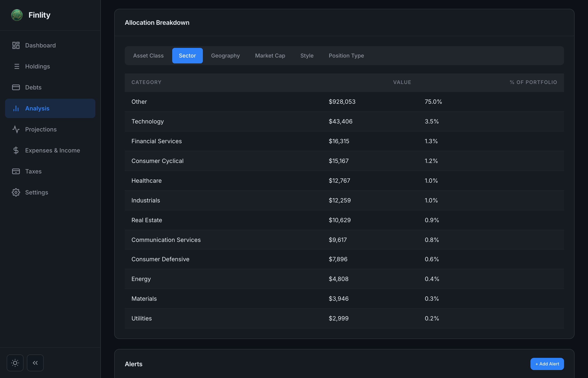Click the Expenses & Income dollar icon

[16, 150]
